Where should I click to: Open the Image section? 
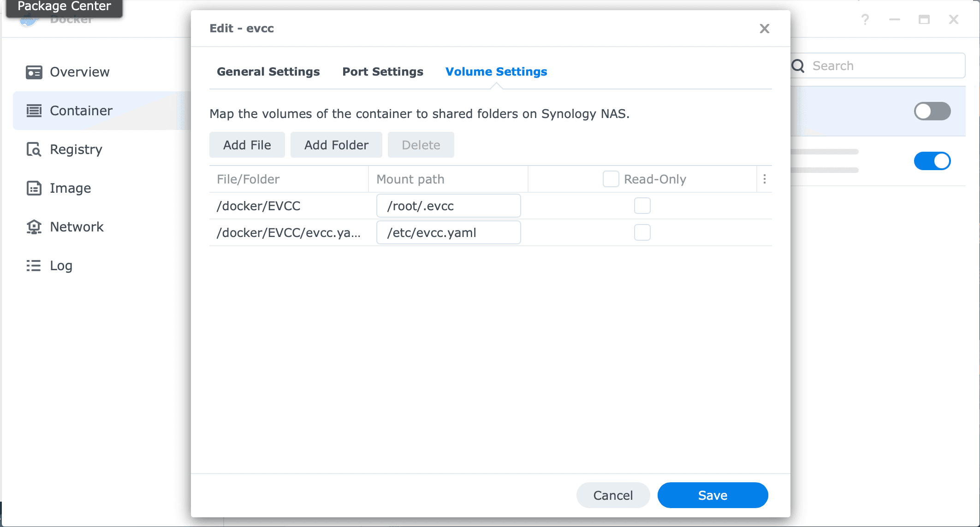[x=70, y=188]
